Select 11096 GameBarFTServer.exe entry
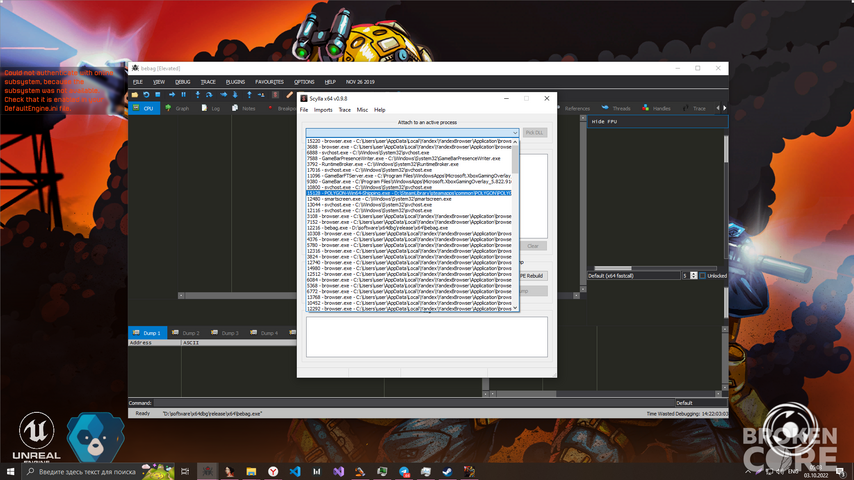Screen dimensions: 854x480 408,176
